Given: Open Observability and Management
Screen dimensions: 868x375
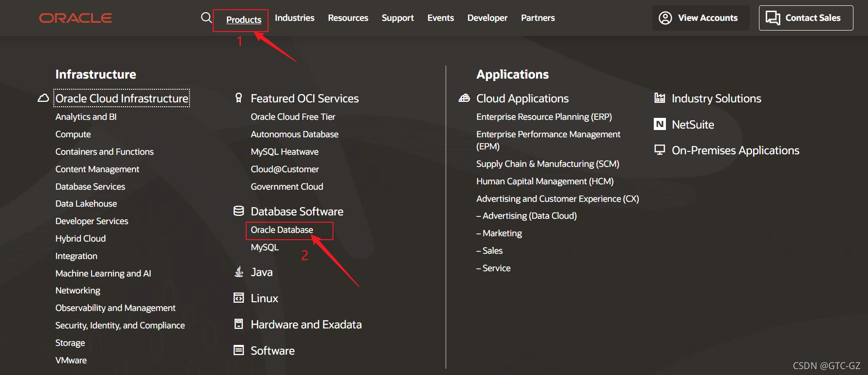Looking at the screenshot, I should coord(115,308).
